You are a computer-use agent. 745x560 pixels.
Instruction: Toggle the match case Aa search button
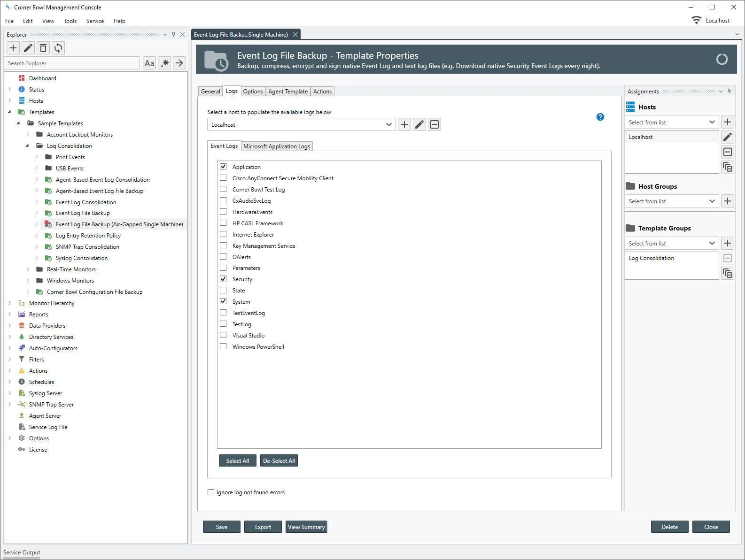149,63
